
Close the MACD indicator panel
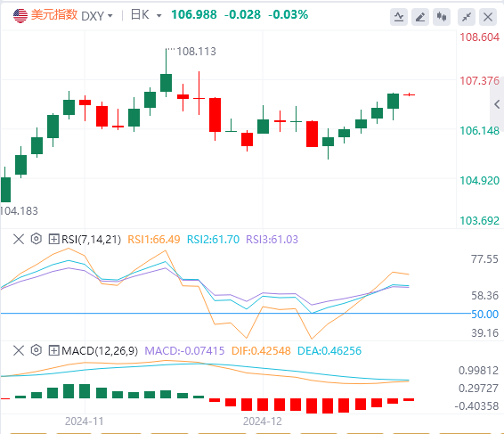point(19,350)
